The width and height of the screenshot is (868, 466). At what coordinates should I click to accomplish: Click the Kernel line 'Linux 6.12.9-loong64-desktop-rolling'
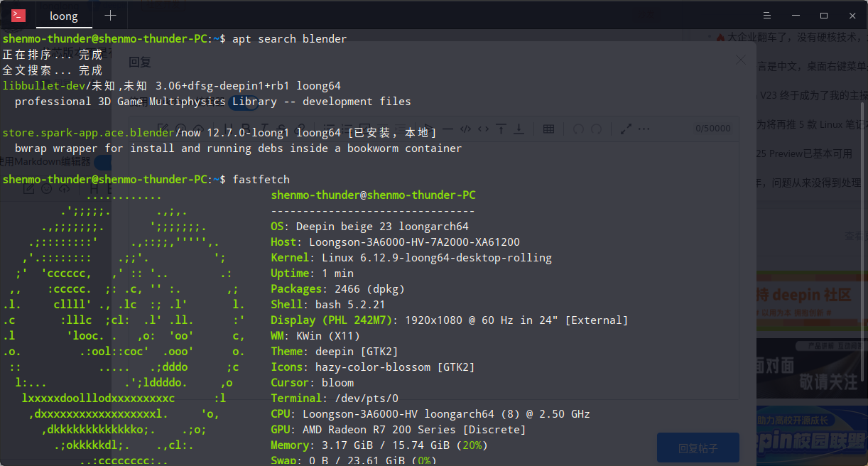click(437, 258)
